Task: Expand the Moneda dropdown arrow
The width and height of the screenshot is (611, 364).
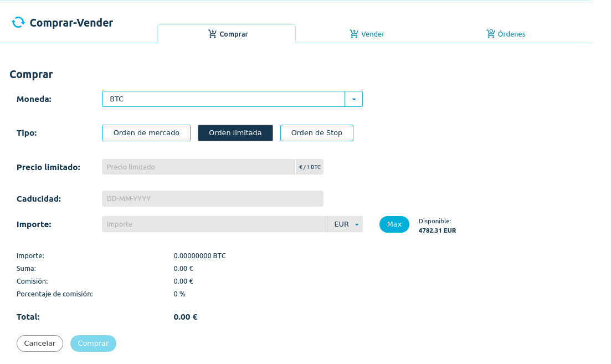Action: coord(354,99)
